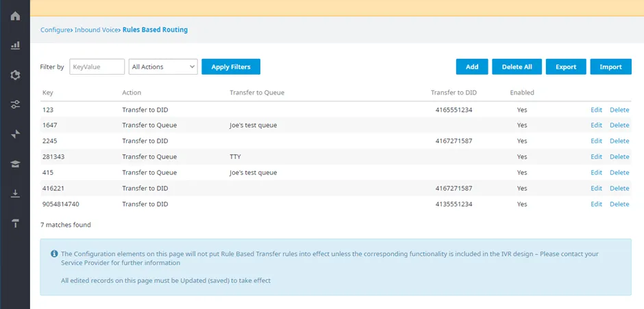Click the Transfer to DID column header
The width and height of the screenshot is (644, 309).
pos(454,92)
